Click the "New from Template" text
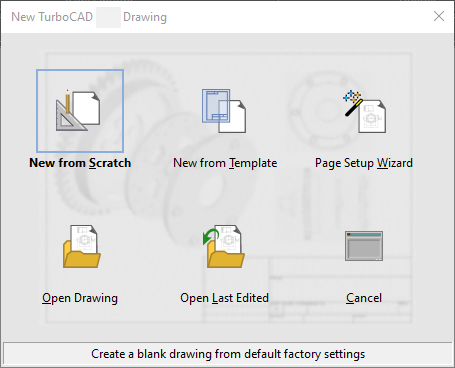 [x=225, y=163]
